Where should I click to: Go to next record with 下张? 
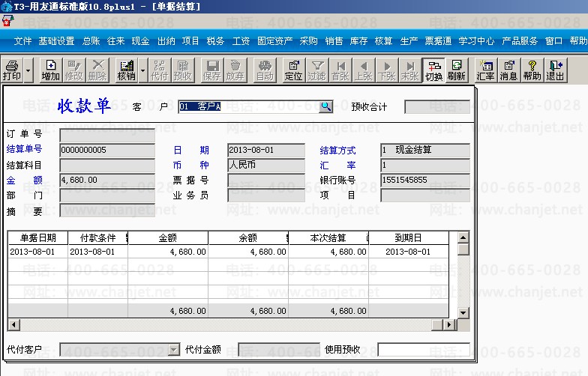[x=387, y=70]
